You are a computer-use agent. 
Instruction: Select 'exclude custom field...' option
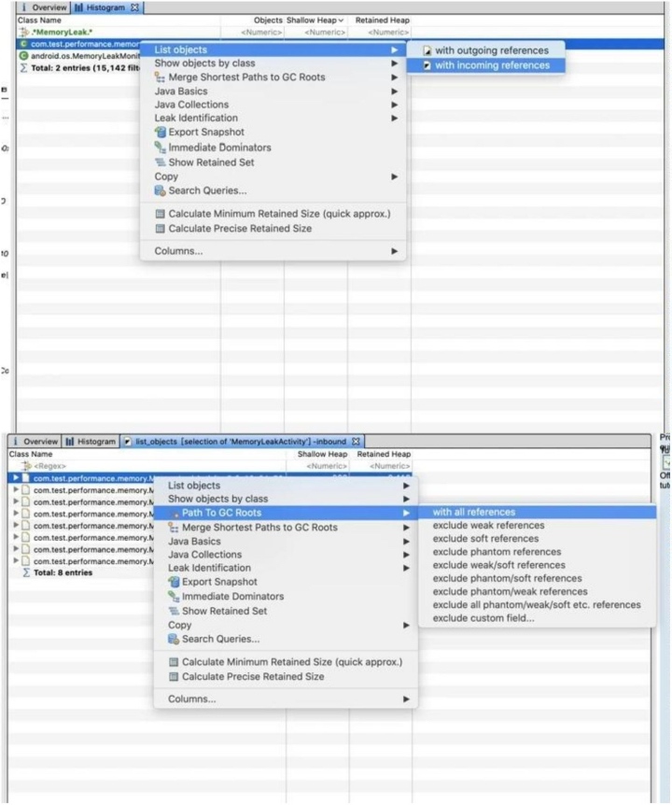(483, 618)
